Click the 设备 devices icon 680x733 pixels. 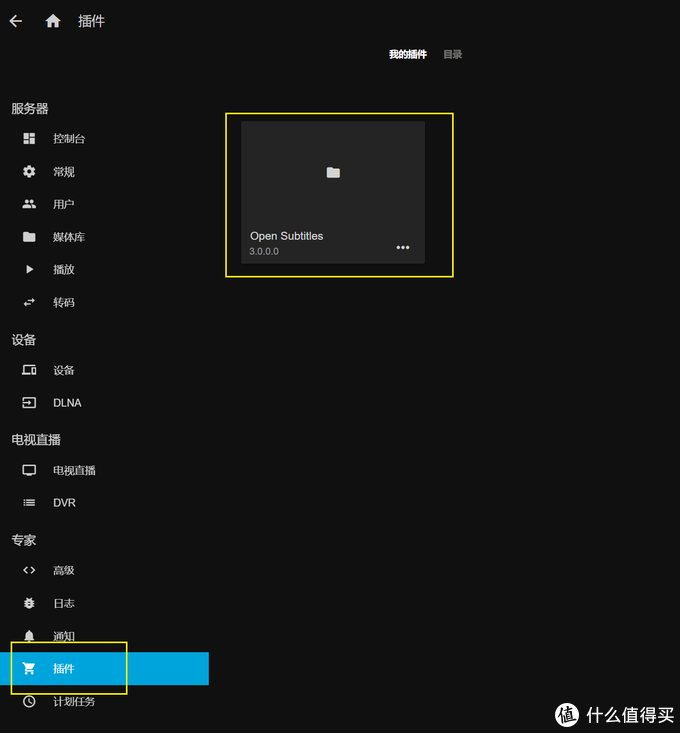click(x=29, y=370)
